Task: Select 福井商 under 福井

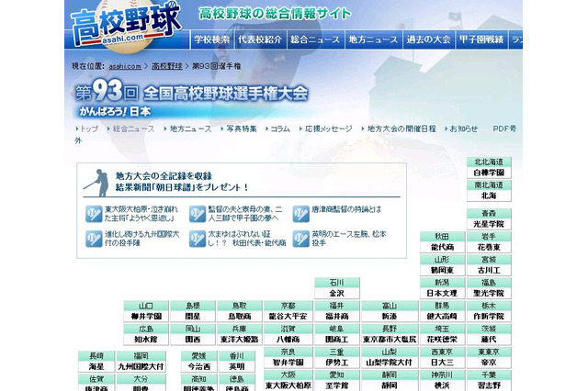Action: (337, 317)
